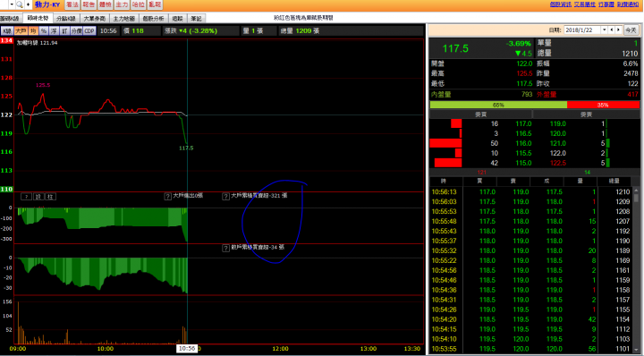This screenshot has height=356, width=644.
Task: Toggle the 大戶 indicator button
Action: coord(21,30)
